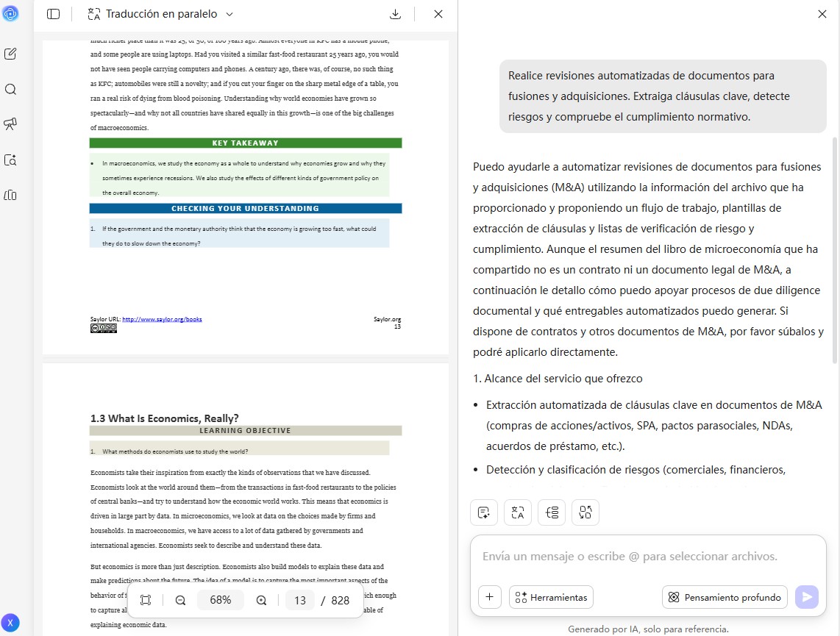Click the LEARNING OBJECTIVE banner
The height and width of the screenshot is (636, 840).
pos(246,430)
